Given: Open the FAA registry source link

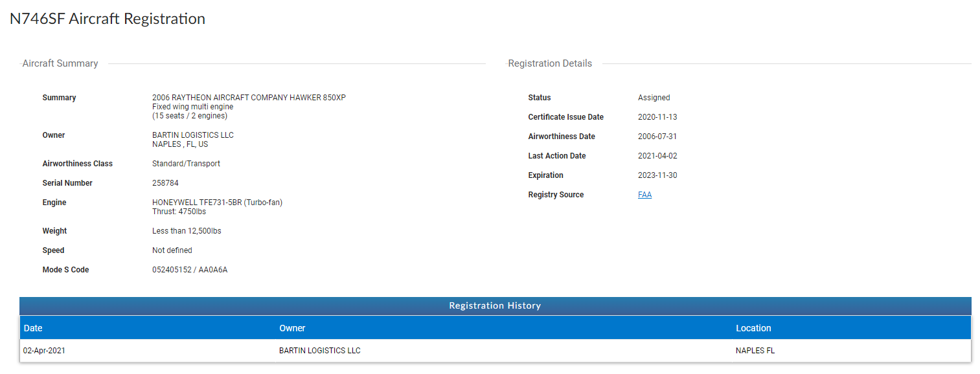Looking at the screenshot, I should click(644, 195).
